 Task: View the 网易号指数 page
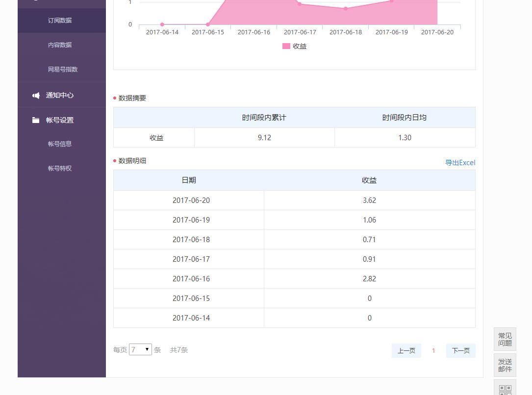click(x=62, y=69)
